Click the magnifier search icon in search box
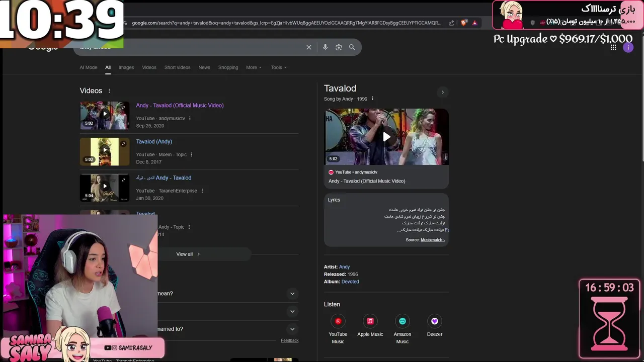 point(352,47)
